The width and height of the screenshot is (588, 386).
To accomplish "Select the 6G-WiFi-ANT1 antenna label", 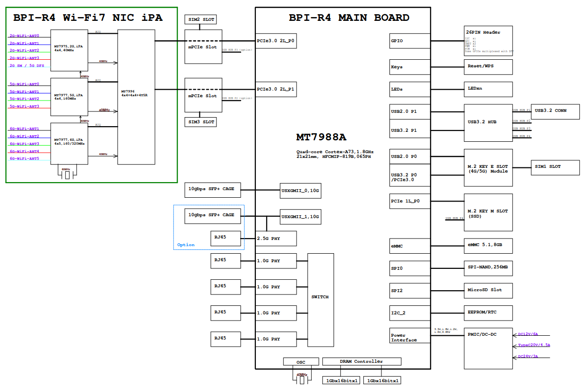I will click(24, 129).
